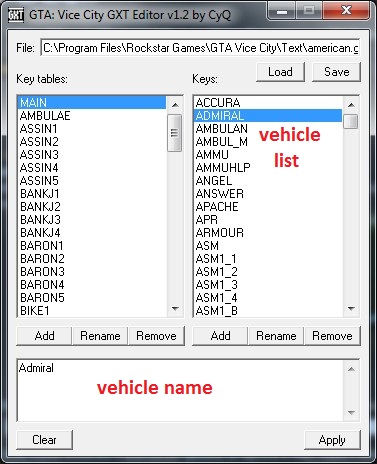The width and height of the screenshot is (377, 464).
Task: Select ASM key
Action: 268,245
